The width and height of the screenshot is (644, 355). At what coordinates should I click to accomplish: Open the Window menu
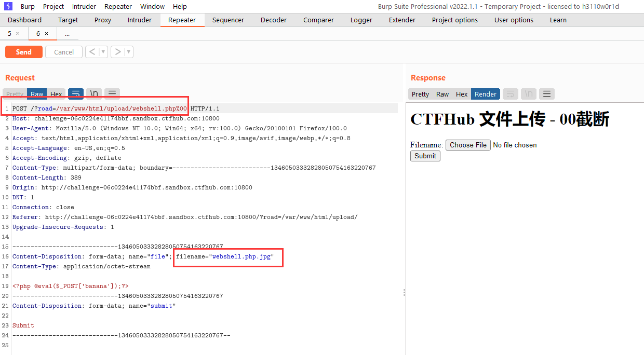click(153, 6)
